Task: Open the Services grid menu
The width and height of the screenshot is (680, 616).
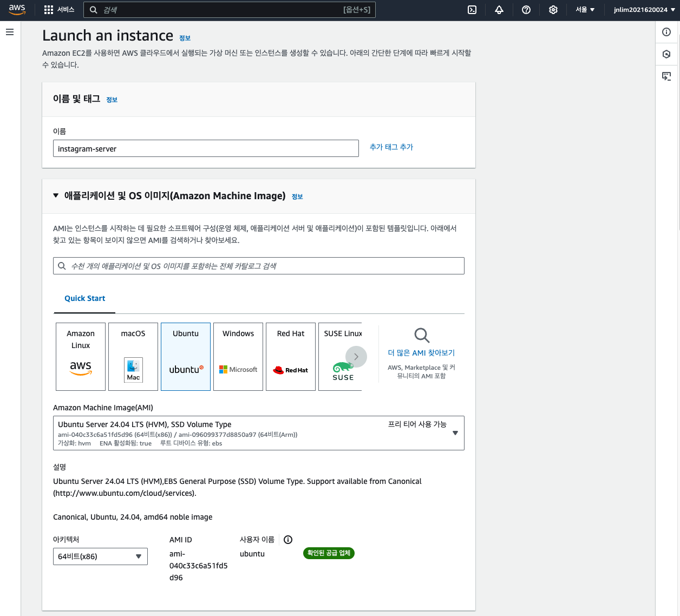Action: coord(49,10)
